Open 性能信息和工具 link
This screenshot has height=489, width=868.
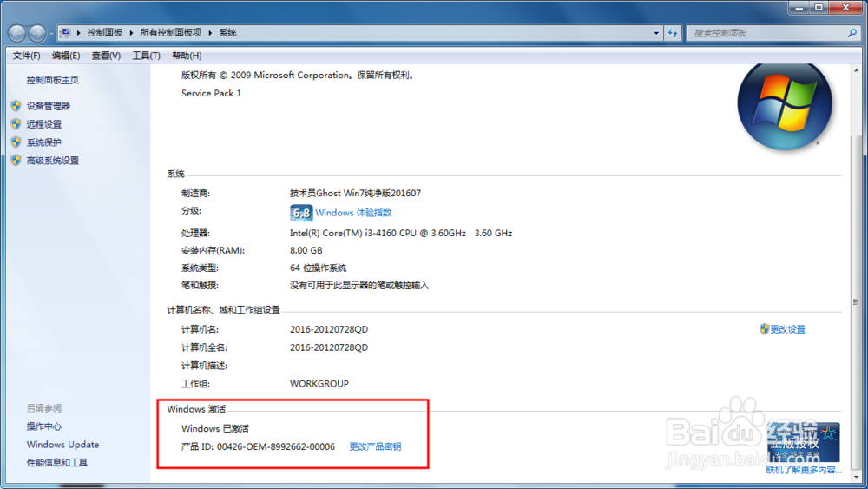tap(57, 463)
